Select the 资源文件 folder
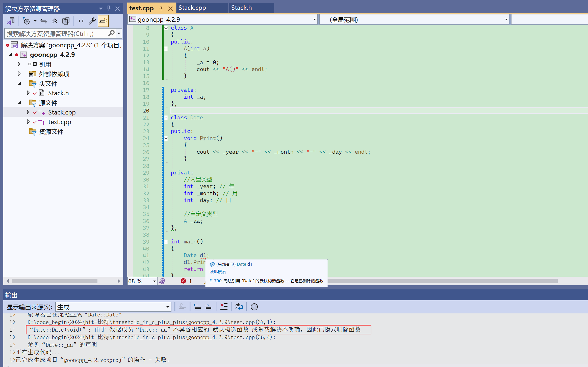This screenshot has height=367, width=588. tap(51, 131)
